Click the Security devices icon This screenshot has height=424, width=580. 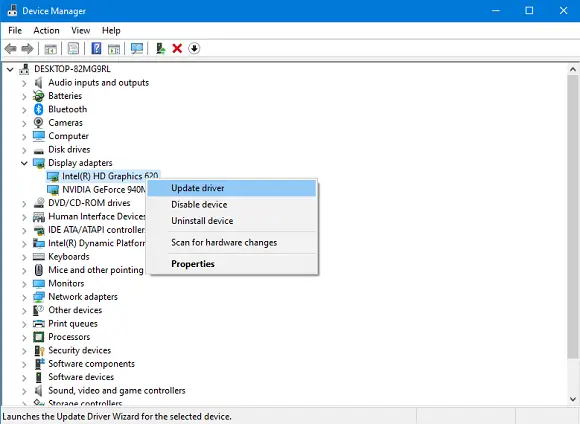pos(39,350)
